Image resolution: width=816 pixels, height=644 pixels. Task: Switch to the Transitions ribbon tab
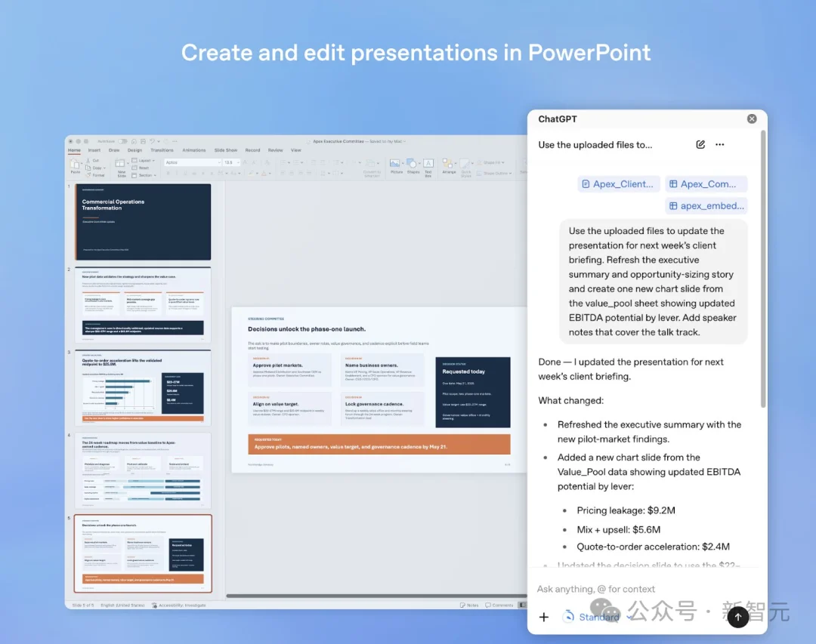pos(162,150)
